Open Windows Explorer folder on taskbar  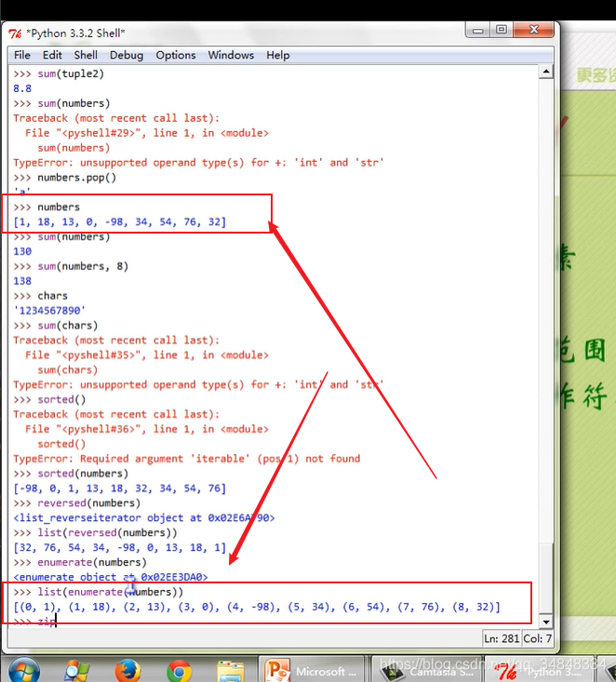point(231,671)
